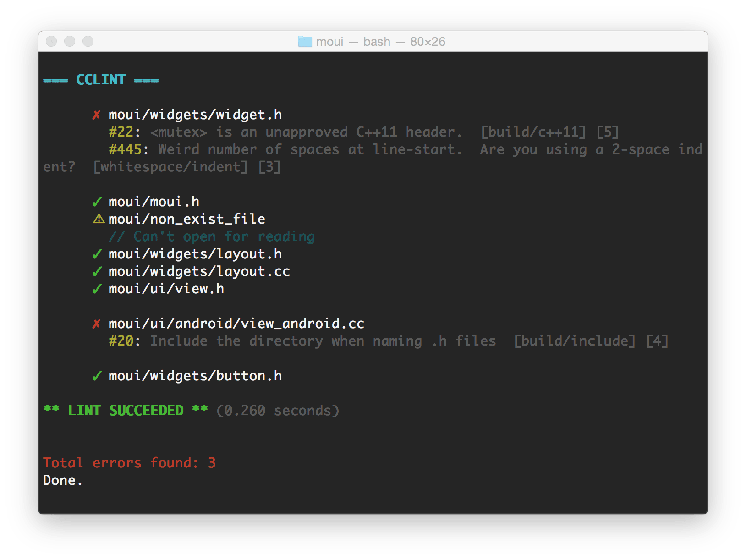Click the "Can't open for reading" comment

[212, 236]
